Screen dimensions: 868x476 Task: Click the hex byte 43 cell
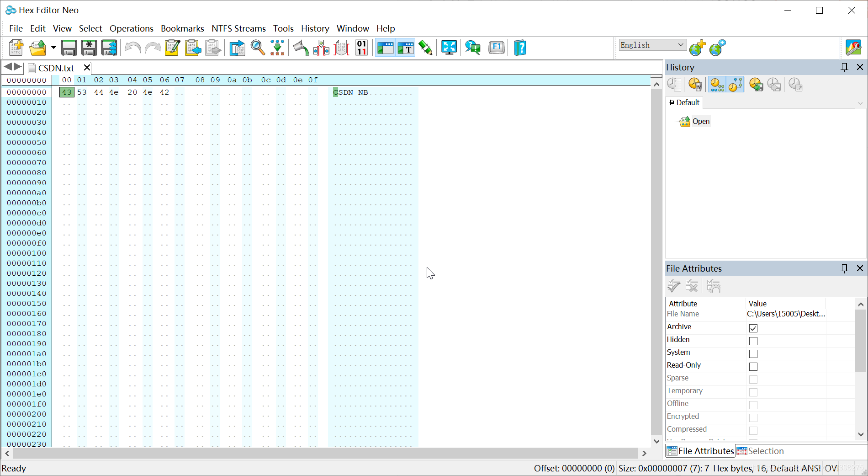coord(67,92)
